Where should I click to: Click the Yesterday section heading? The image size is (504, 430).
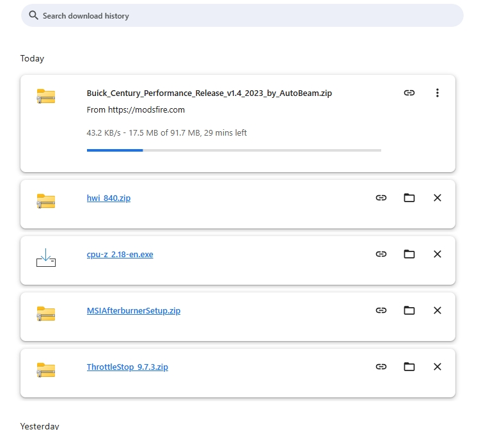tap(40, 426)
